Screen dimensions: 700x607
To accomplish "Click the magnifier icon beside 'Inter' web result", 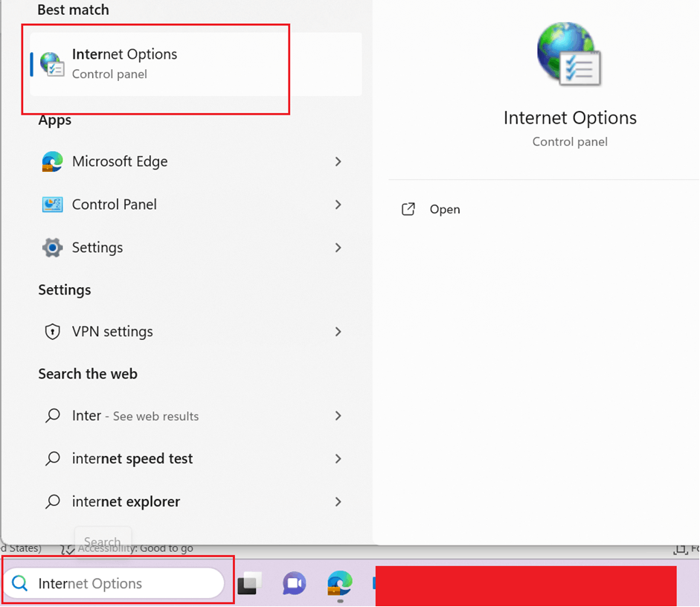I will [x=52, y=416].
